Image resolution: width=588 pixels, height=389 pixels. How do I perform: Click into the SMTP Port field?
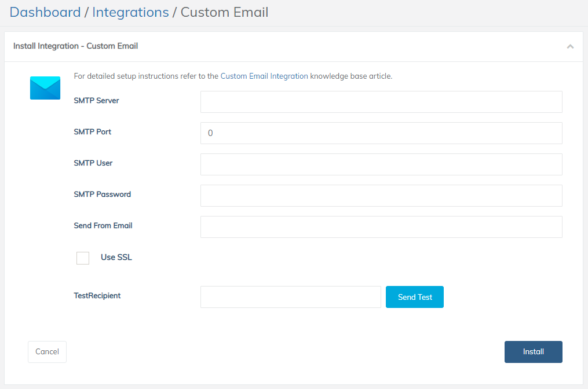click(381, 133)
